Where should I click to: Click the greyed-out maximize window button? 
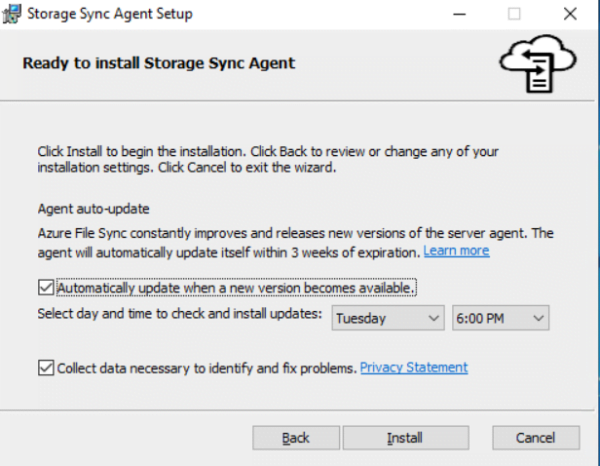point(514,14)
